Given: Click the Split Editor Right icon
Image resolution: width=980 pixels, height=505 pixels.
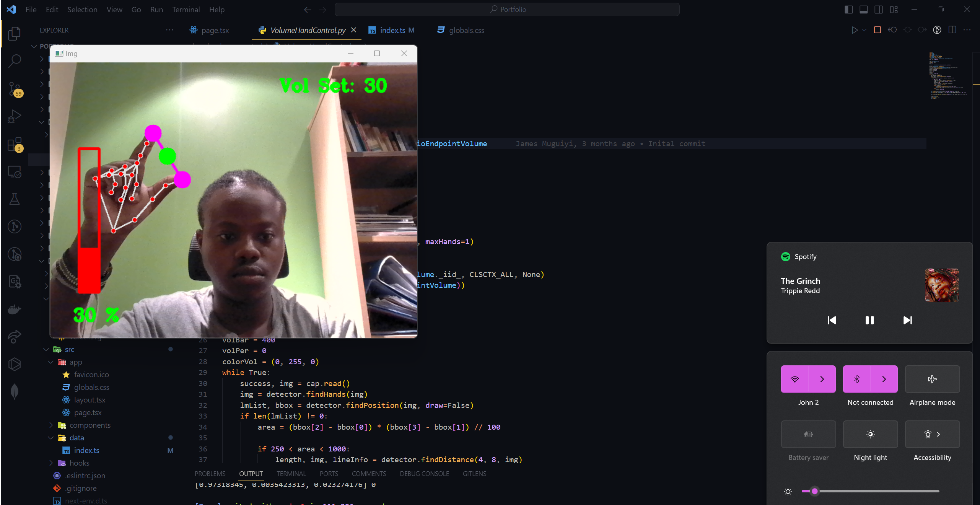Looking at the screenshot, I should coord(952,30).
